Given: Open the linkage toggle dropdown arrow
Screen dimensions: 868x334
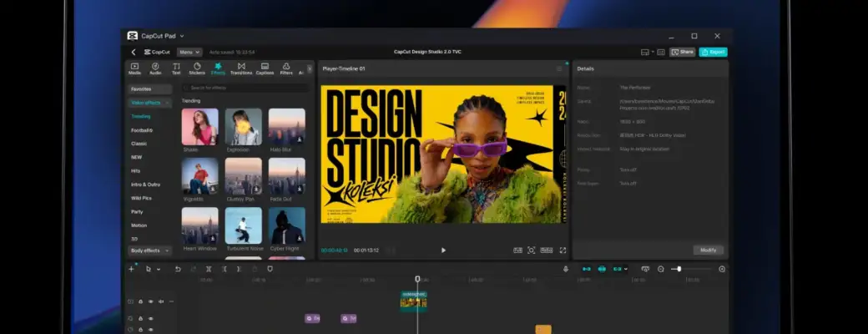Looking at the screenshot, I should pos(626,269).
